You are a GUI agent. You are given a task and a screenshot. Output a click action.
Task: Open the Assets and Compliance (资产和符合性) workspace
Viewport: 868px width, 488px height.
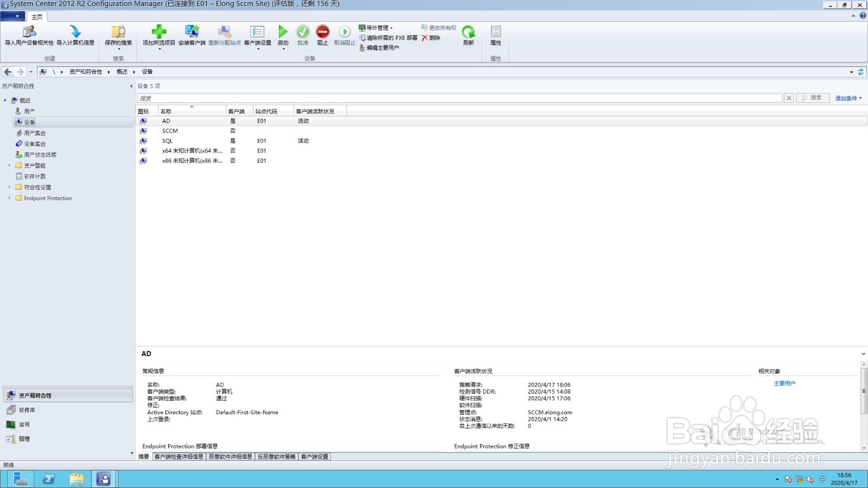click(68, 395)
